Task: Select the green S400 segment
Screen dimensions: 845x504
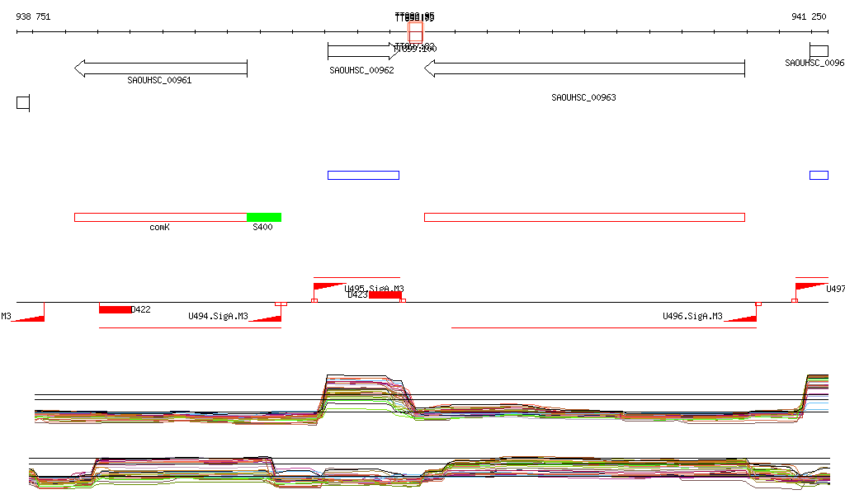Action: click(x=264, y=218)
